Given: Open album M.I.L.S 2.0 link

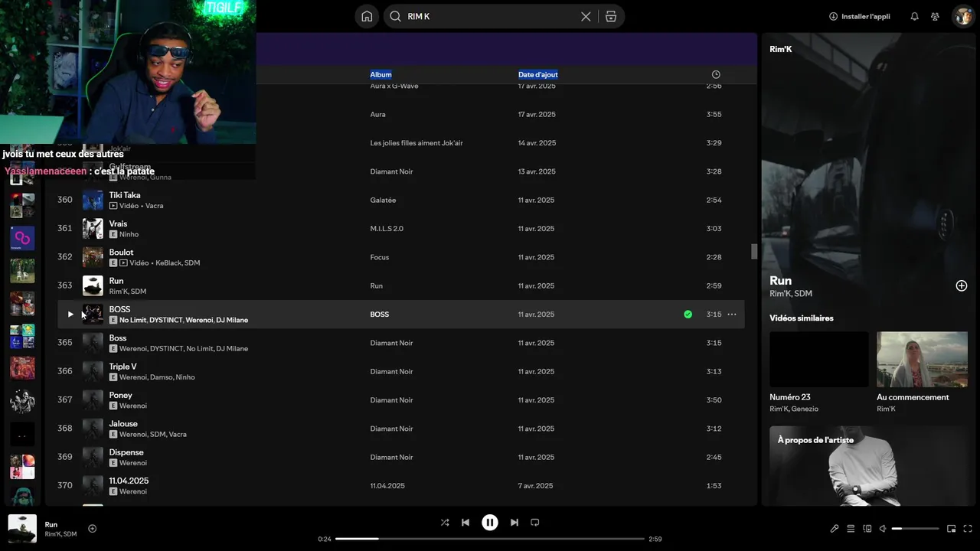Looking at the screenshot, I should 387,229.
